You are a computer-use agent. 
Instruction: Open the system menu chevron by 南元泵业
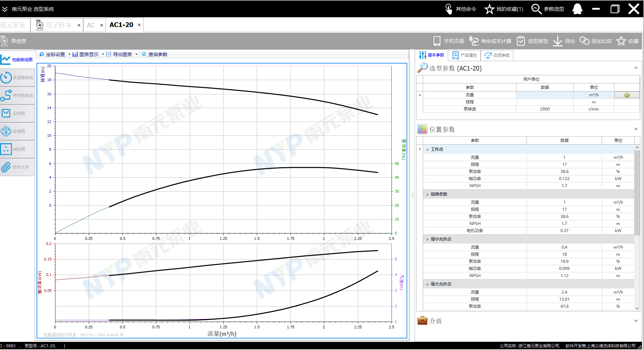(x=5, y=9)
